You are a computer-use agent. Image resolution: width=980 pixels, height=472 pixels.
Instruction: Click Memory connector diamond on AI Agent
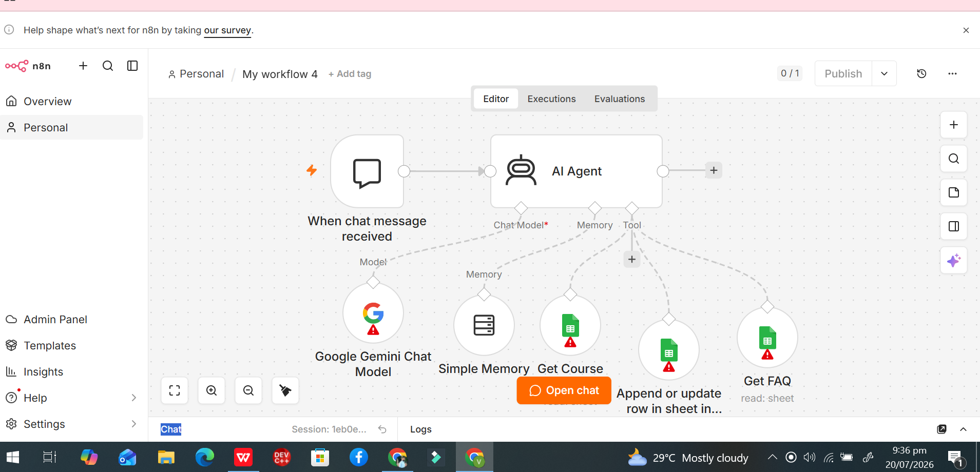(x=595, y=208)
